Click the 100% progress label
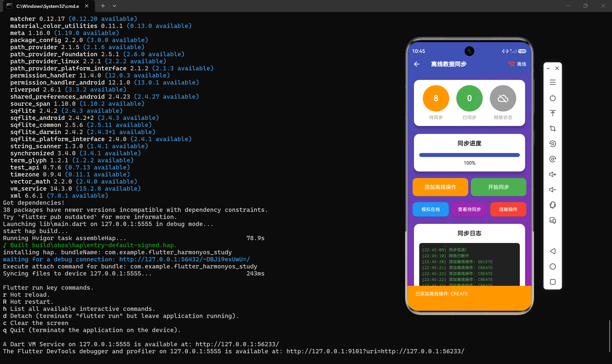 (469, 163)
